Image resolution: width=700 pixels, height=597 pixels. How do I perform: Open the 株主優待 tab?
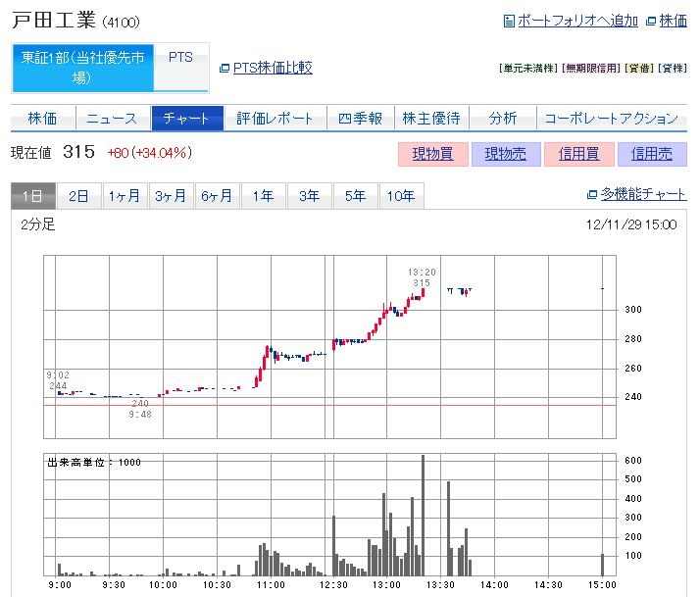(430, 119)
